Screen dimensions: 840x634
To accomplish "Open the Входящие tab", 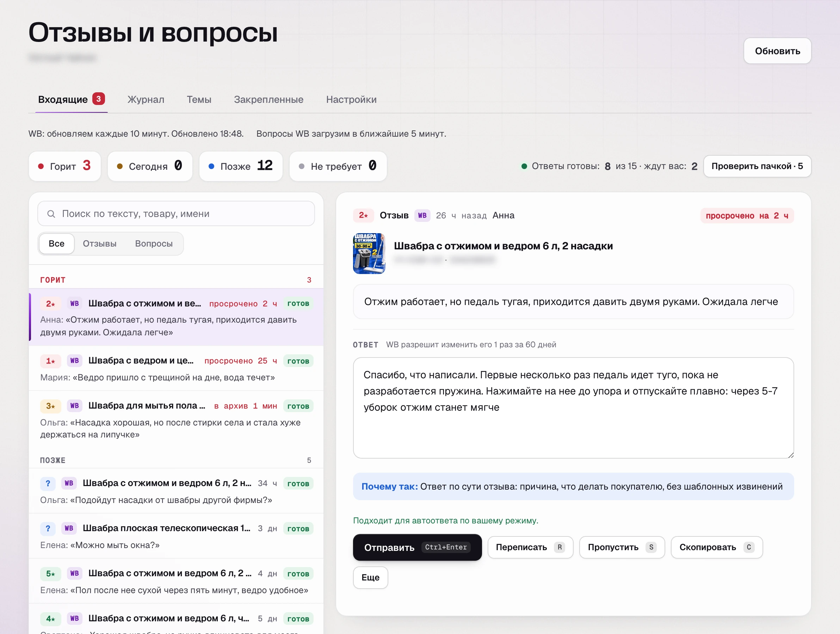I will point(71,99).
